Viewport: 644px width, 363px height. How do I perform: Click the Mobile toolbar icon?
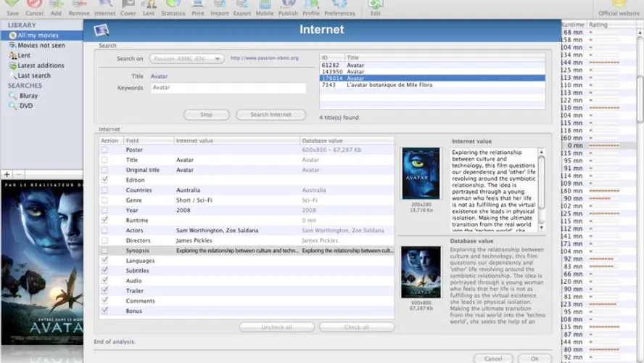[265, 7]
